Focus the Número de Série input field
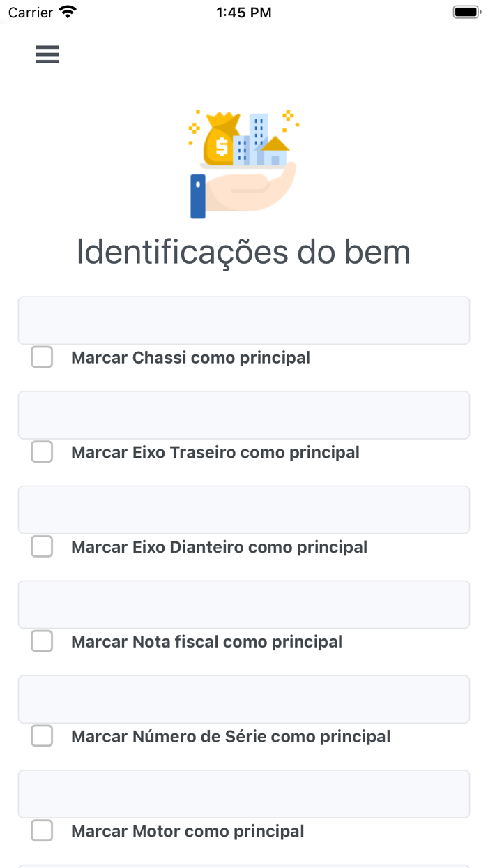Image resolution: width=488 pixels, height=868 pixels. [243, 699]
